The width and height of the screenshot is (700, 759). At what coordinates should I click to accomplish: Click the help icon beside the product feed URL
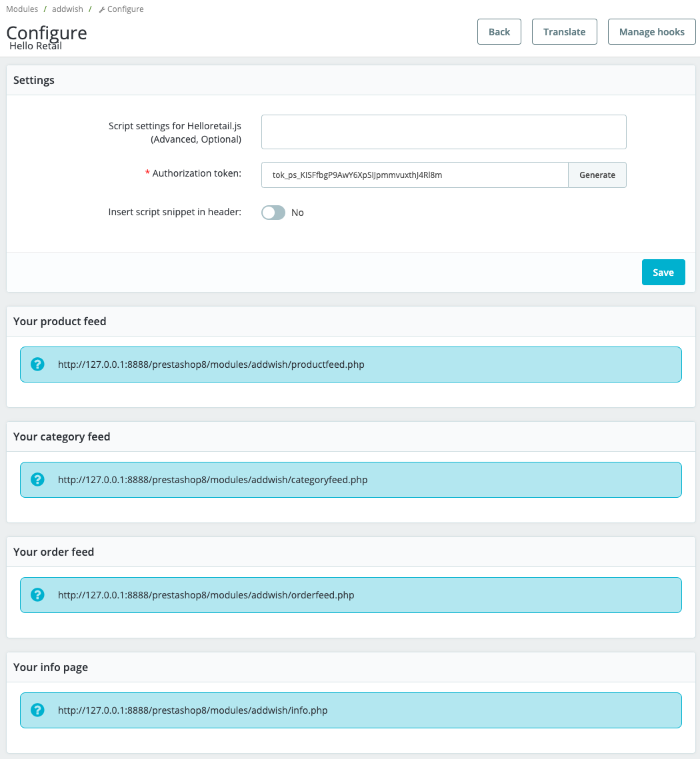pos(38,364)
